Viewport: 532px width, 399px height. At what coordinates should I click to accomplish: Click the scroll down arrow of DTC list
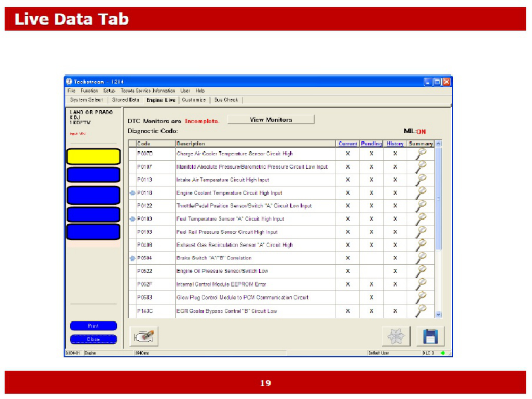click(x=438, y=314)
